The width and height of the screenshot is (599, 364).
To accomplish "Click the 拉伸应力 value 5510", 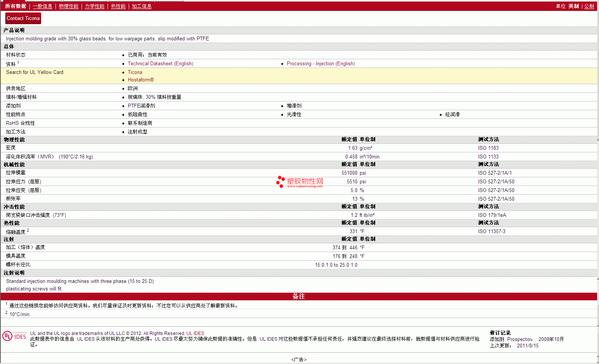I will click(x=352, y=181).
